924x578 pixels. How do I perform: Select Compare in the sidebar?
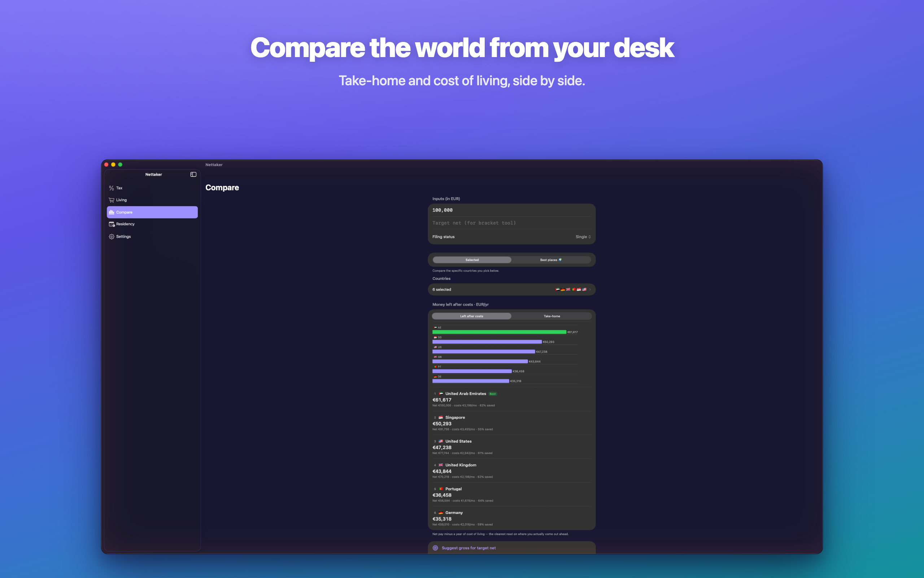coord(152,212)
